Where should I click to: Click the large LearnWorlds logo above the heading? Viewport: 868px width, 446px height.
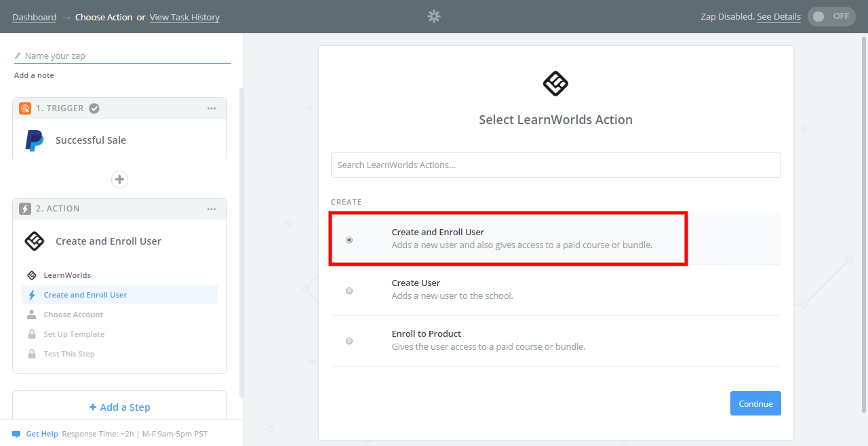click(556, 84)
